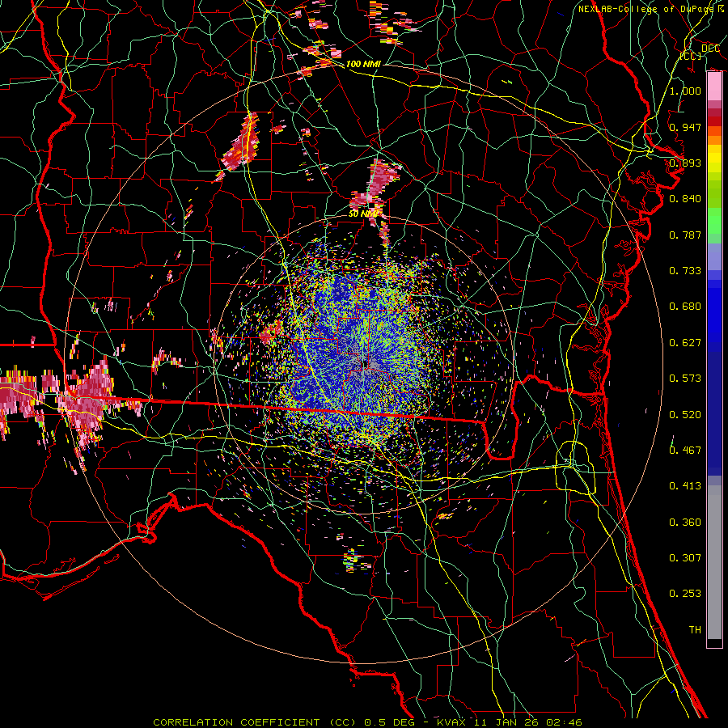The image size is (728, 728).
Task: Click the 0.893 legend value
Action: (x=685, y=163)
